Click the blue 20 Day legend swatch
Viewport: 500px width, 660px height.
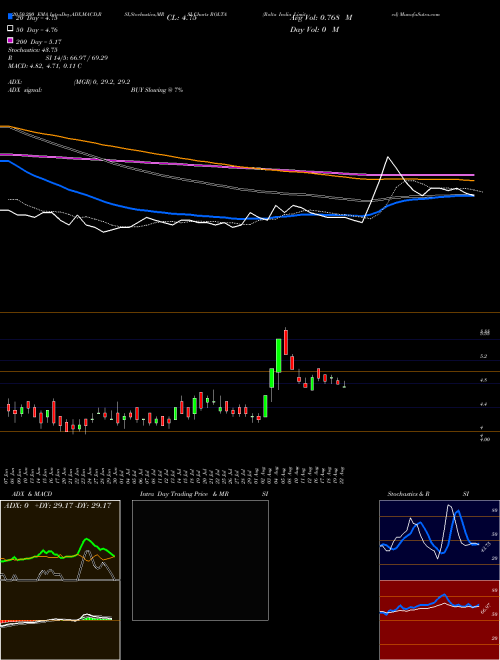[10, 18]
